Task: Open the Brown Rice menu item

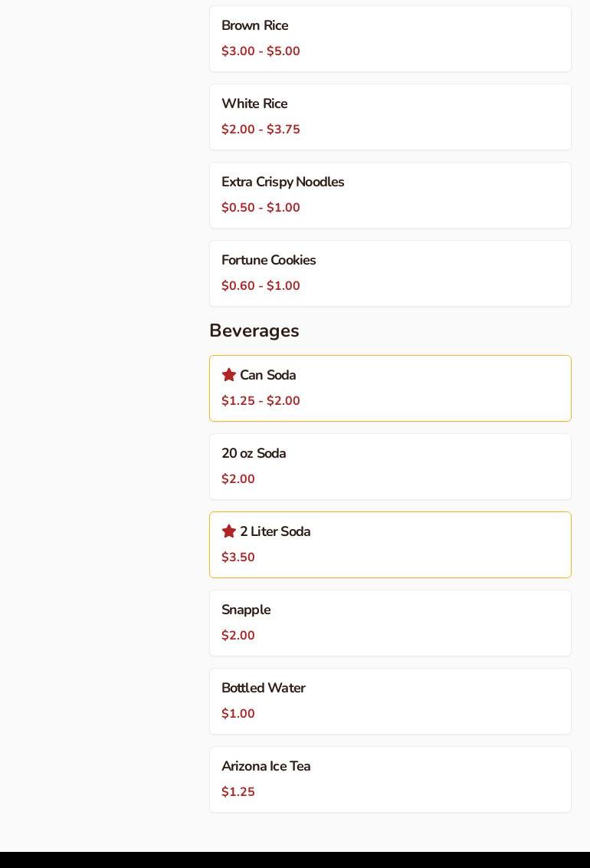Action: (x=254, y=26)
